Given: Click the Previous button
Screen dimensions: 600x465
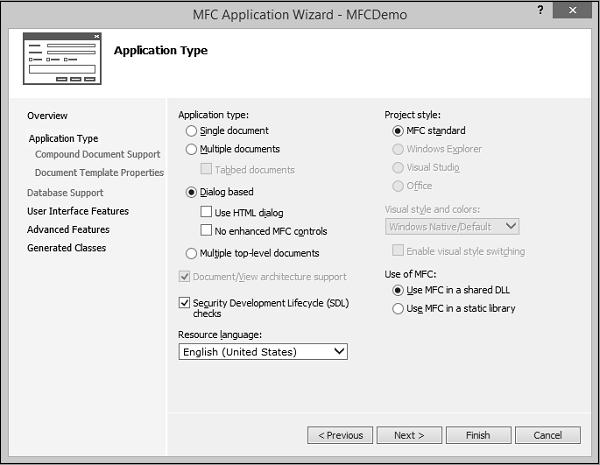Looking at the screenshot, I should 340,435.
